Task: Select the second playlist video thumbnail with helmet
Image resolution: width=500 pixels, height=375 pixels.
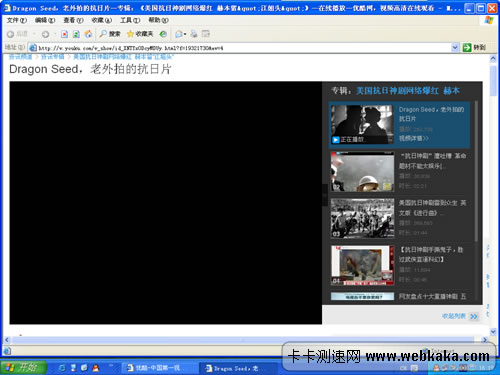Action: pos(362,172)
